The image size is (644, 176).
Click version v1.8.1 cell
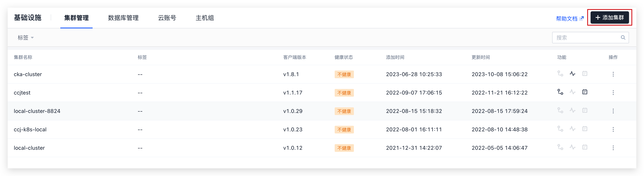[291, 74]
